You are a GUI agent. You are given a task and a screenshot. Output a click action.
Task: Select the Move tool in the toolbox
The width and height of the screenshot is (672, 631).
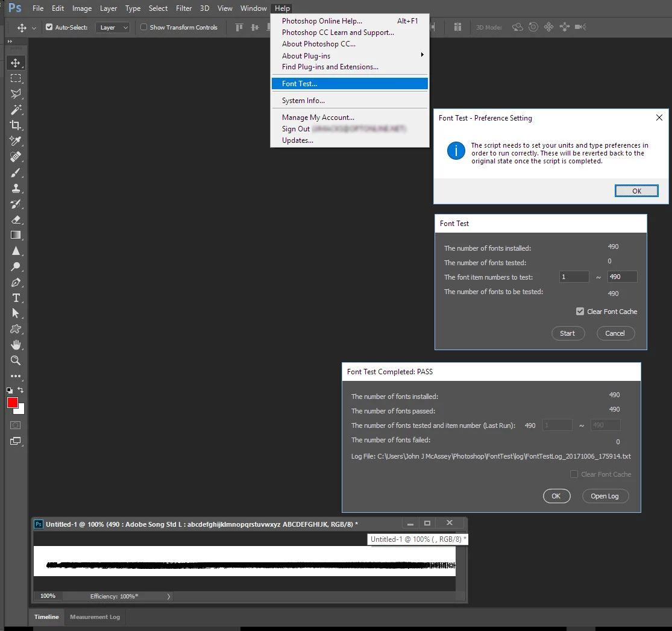(x=16, y=63)
